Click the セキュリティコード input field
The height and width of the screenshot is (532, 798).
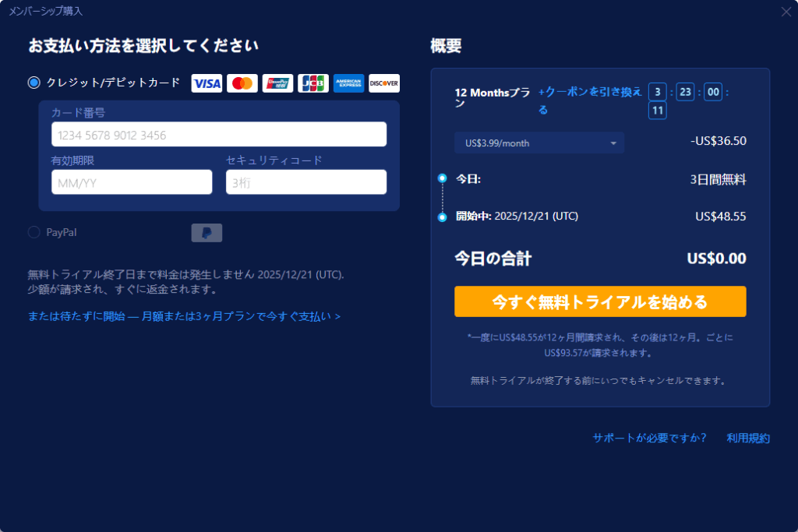[306, 182]
